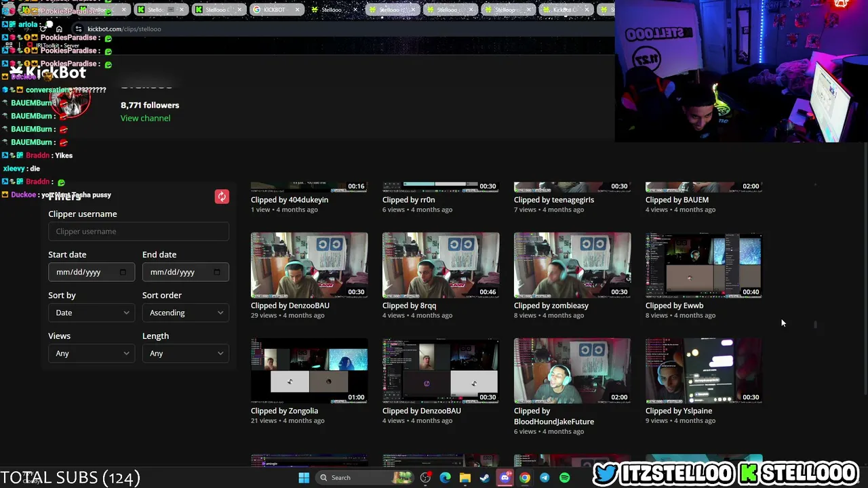This screenshot has width=868, height=488.
Task: Click the site info icon beside the URL
Action: coord(79,29)
